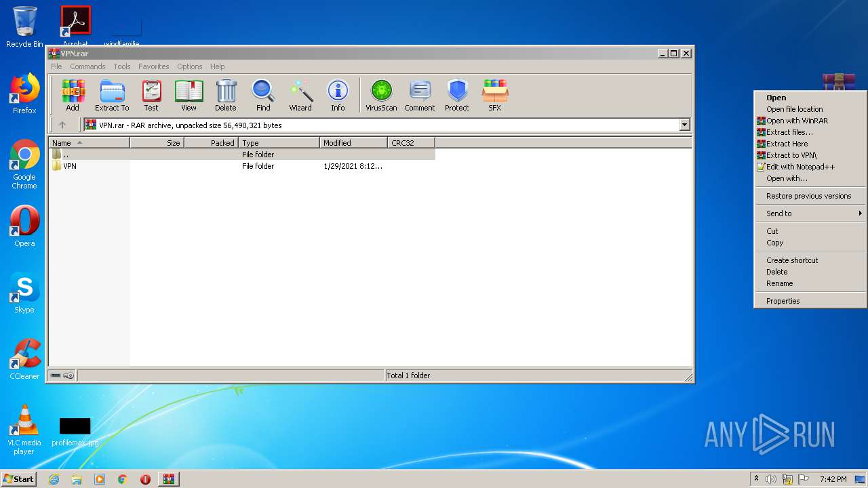This screenshot has width=868, height=488.
Task: Choose Copy in the context menu
Action: (x=810, y=243)
